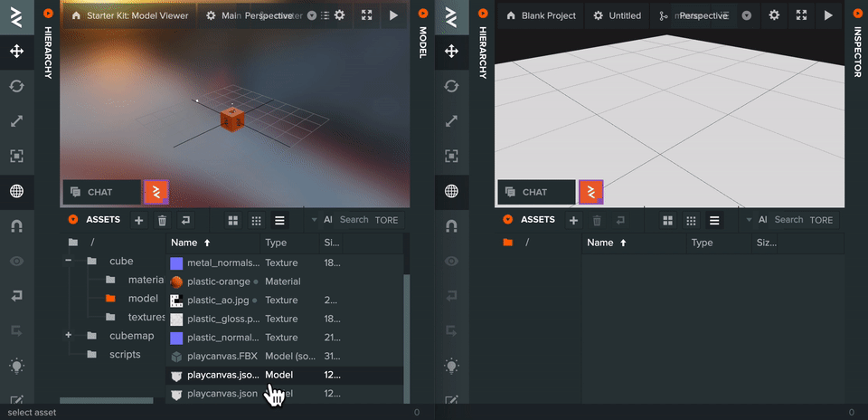This screenshot has width=868, height=420.
Task: Add a new asset in Model Viewer assets panel
Action: pyautogui.click(x=138, y=221)
